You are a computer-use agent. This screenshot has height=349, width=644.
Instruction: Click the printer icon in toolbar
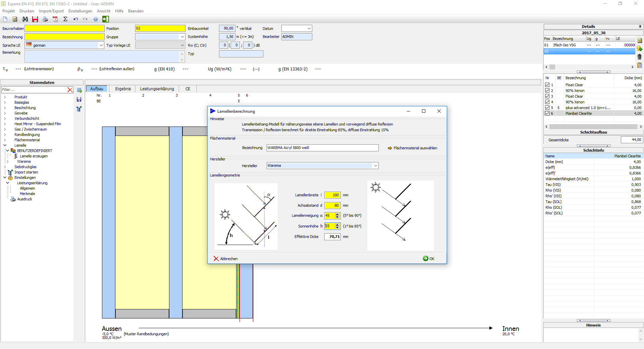pyautogui.click(x=45, y=19)
